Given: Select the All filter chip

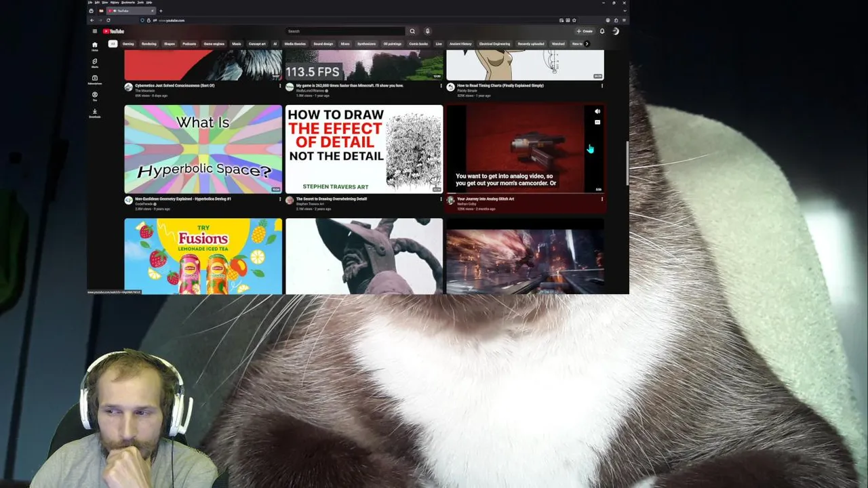Looking at the screenshot, I should coord(113,44).
